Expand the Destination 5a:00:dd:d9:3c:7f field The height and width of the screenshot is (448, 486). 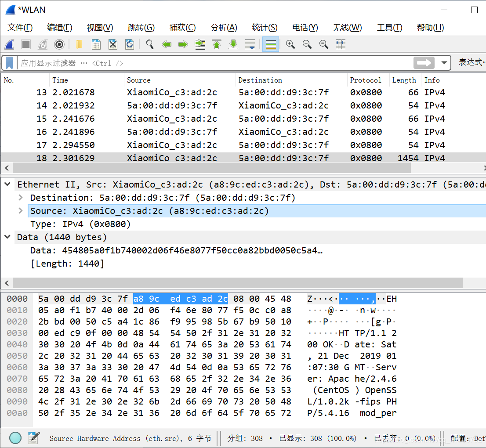[x=21, y=197]
